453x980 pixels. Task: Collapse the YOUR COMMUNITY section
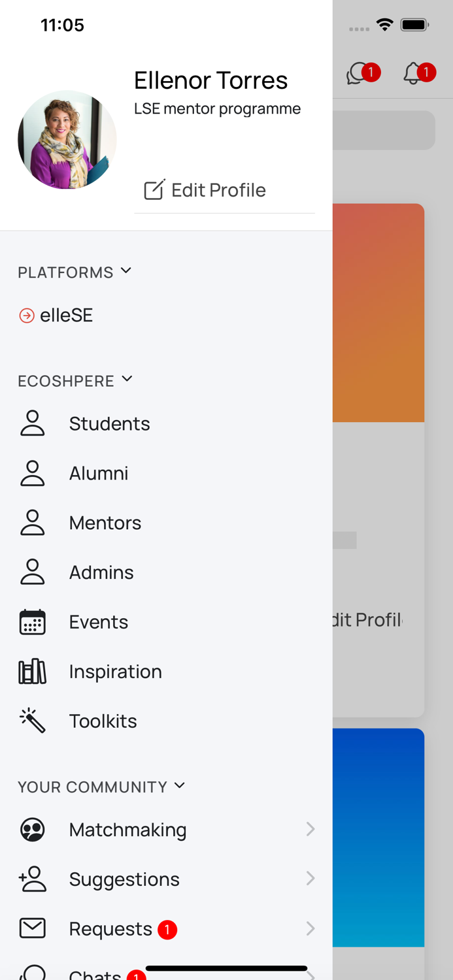tap(180, 786)
